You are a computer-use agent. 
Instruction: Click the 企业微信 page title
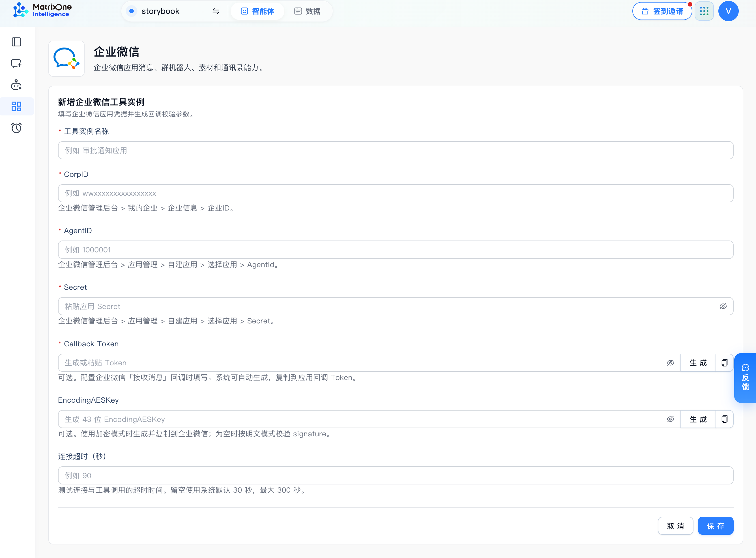point(117,52)
